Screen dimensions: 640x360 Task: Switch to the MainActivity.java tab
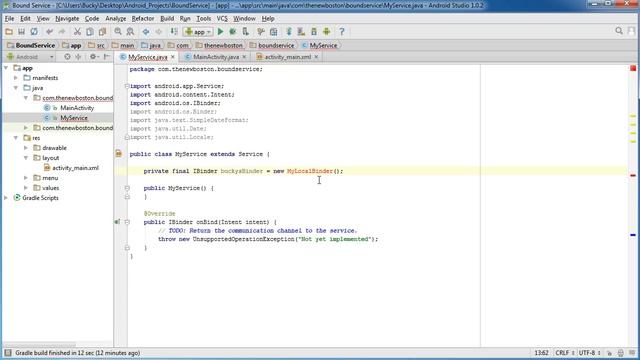216,57
